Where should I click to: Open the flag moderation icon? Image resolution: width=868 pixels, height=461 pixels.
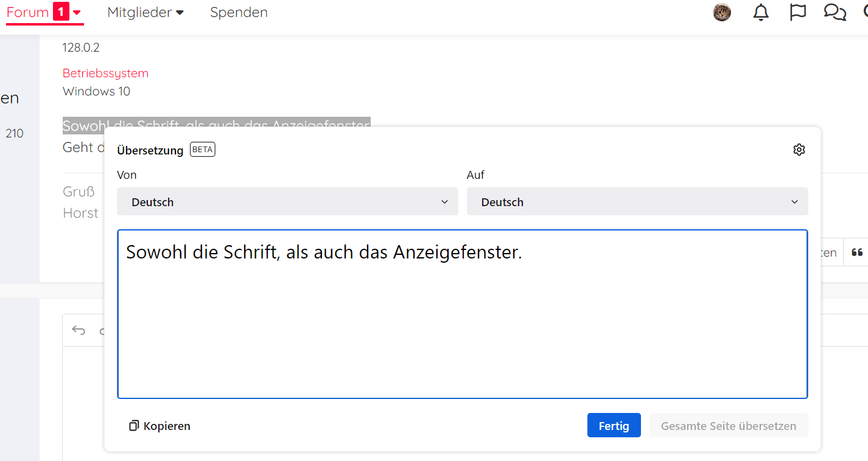coord(797,12)
